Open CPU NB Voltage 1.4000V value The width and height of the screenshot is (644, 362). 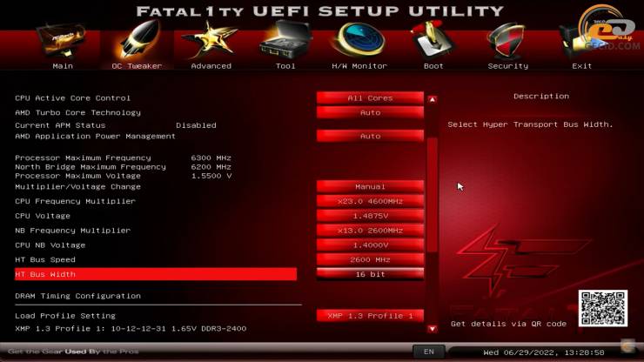370,245
